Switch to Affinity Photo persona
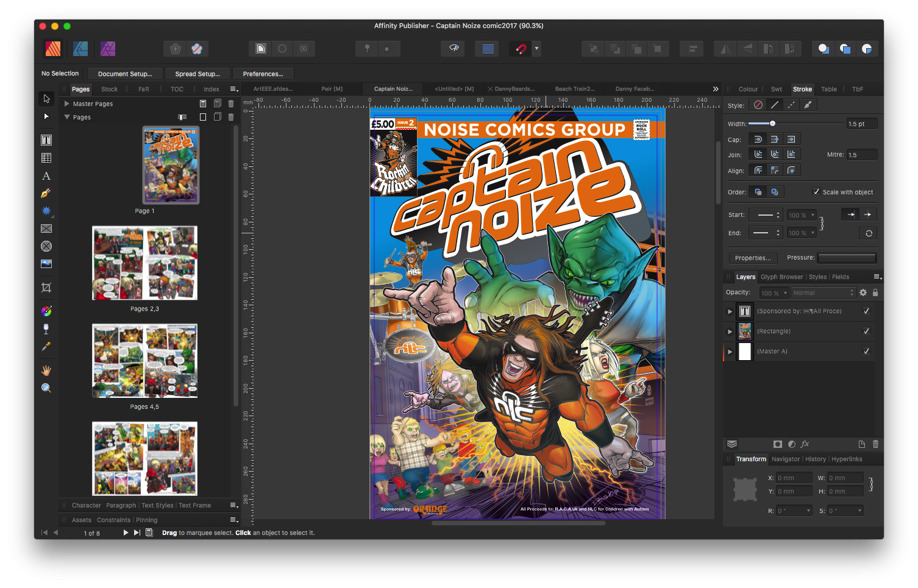This screenshot has width=918, height=588. click(x=108, y=49)
